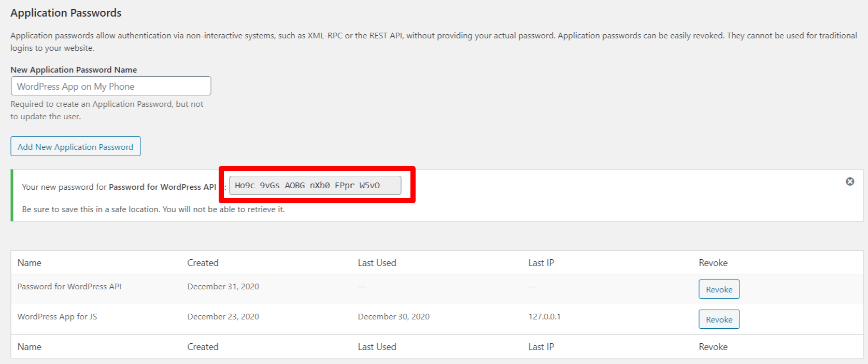Click the Created label in table footer
This screenshot has height=364, width=868.
203,347
